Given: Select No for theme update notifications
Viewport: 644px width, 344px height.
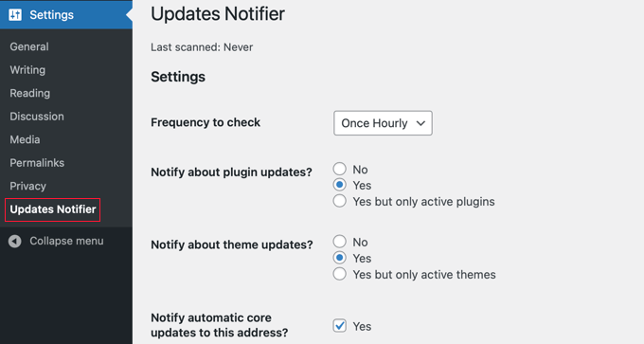Looking at the screenshot, I should tap(340, 242).
